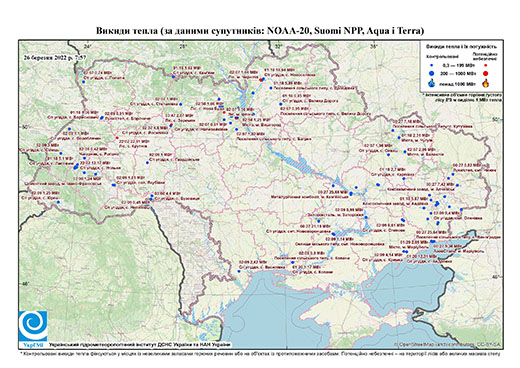
Task: Click the map title mentioning NOAA-20 satellites
Action: coord(260,31)
